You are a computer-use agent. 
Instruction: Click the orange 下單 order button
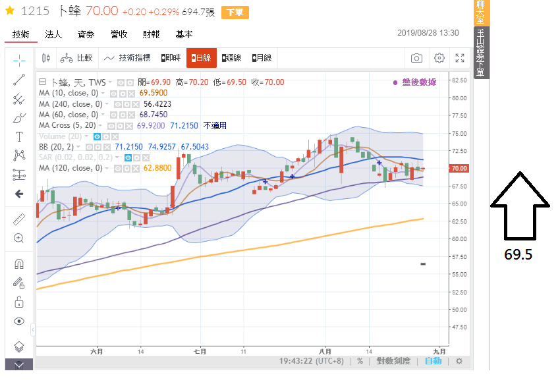click(235, 13)
